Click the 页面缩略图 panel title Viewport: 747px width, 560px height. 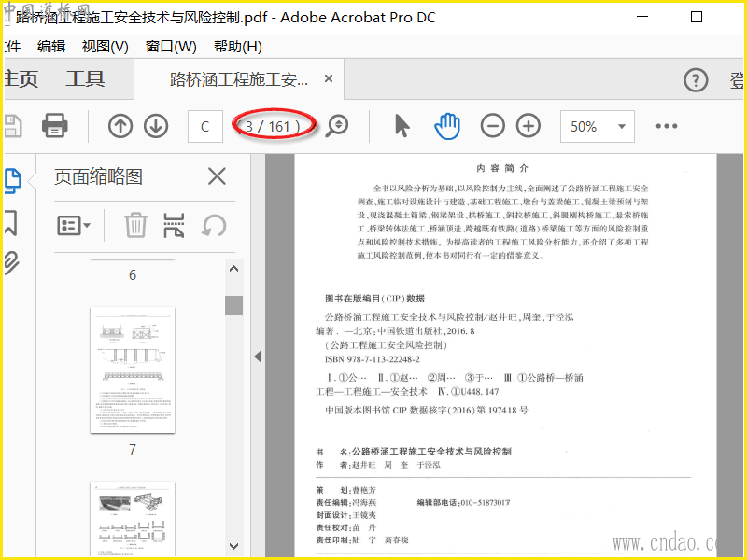click(x=99, y=176)
